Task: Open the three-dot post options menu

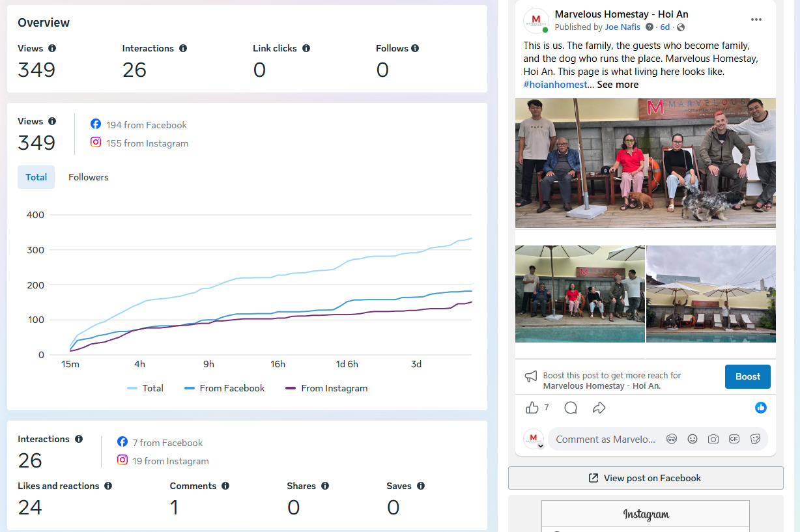Action: pyautogui.click(x=756, y=20)
